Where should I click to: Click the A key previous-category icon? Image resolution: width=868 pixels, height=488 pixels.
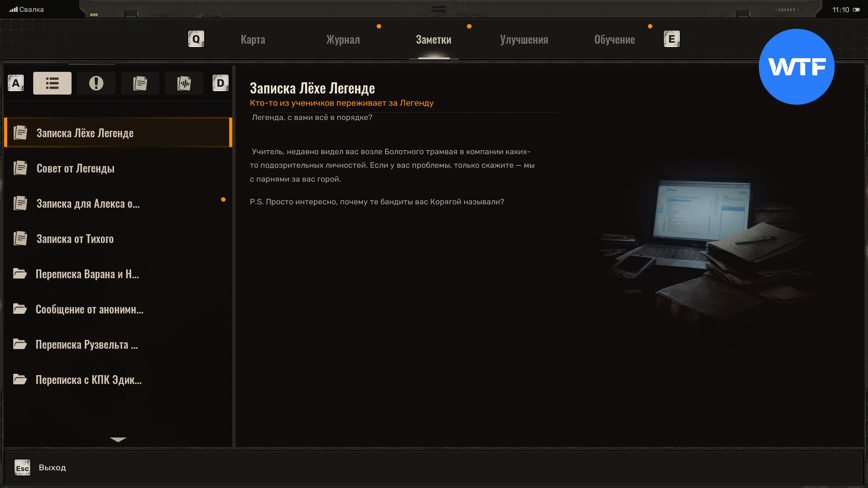point(16,83)
